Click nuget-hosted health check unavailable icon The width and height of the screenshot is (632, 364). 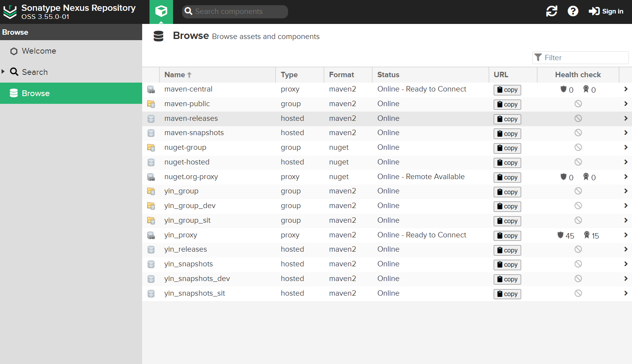tap(578, 162)
